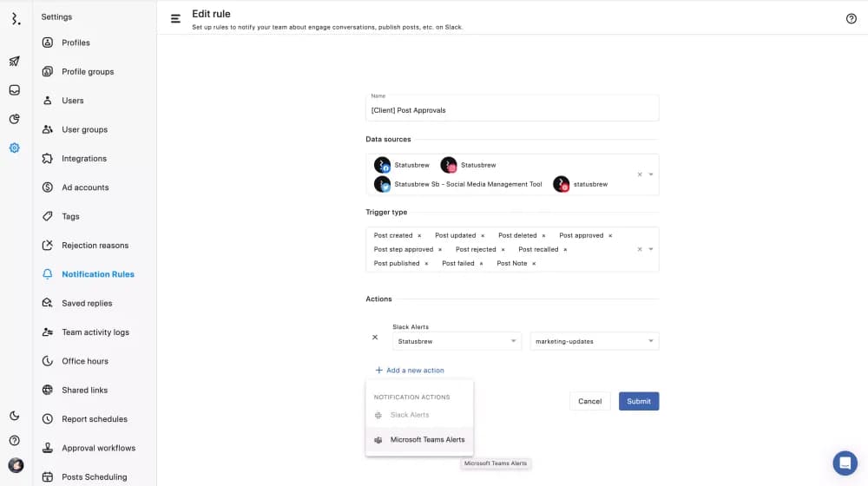Open the chat support bubble icon
Image resolution: width=868 pixels, height=486 pixels.
point(845,463)
